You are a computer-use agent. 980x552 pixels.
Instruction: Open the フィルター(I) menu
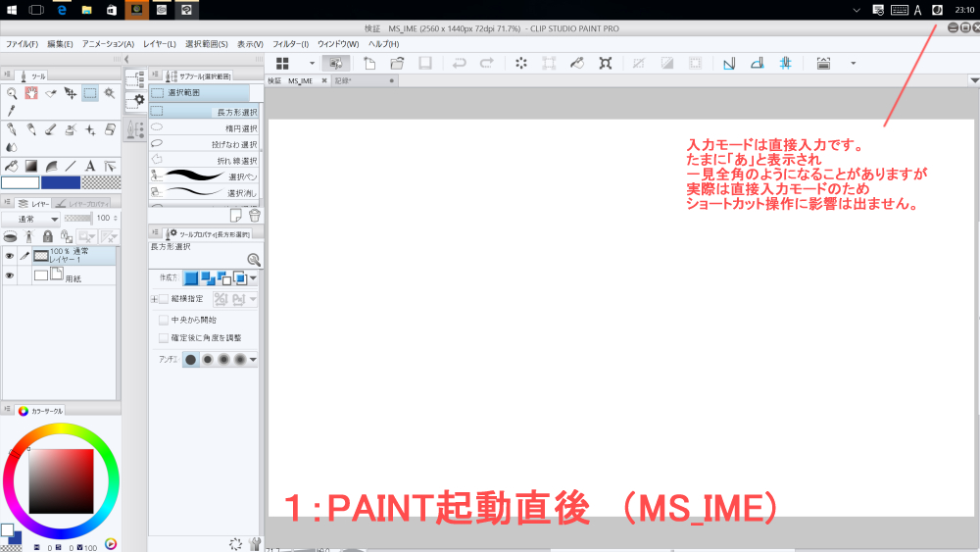290,44
